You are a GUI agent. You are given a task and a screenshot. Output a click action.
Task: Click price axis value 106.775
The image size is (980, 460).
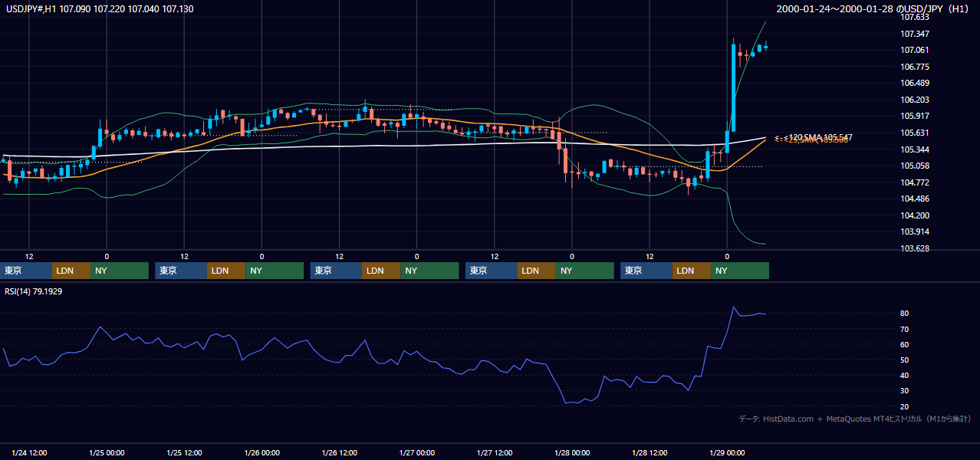coord(916,67)
